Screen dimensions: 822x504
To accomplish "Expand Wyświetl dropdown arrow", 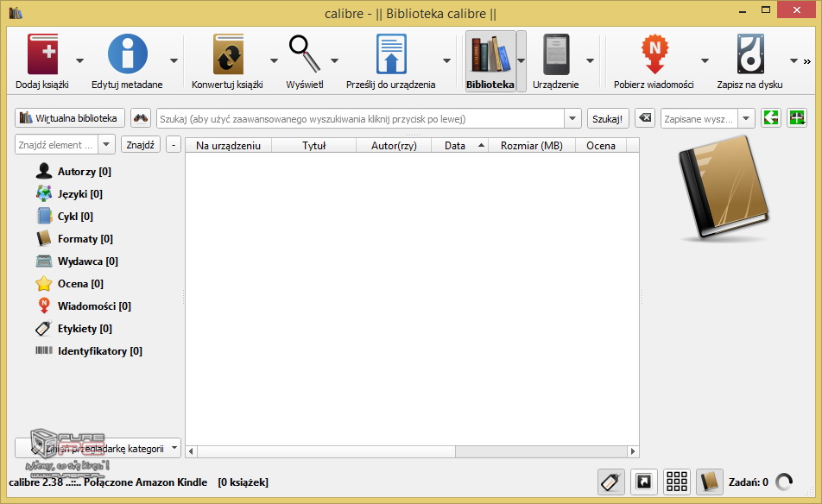I will (334, 60).
